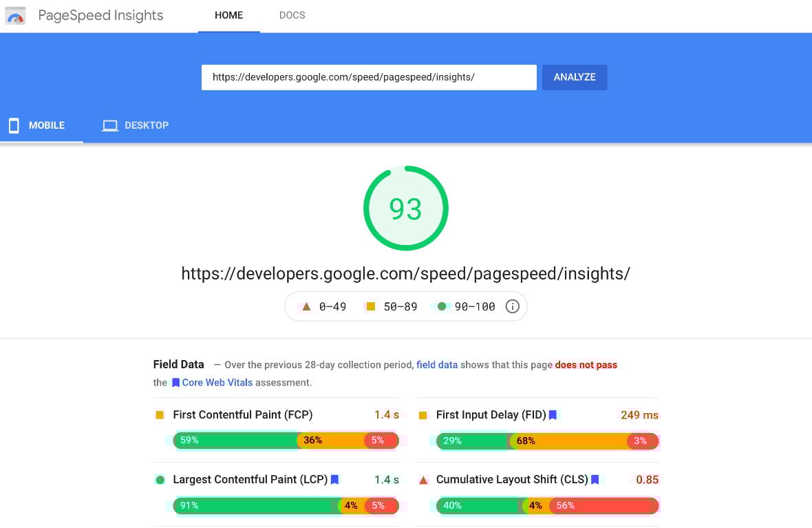Click the 'PageSpeed Insights' title text
The height and width of the screenshot is (528, 812).
point(100,16)
